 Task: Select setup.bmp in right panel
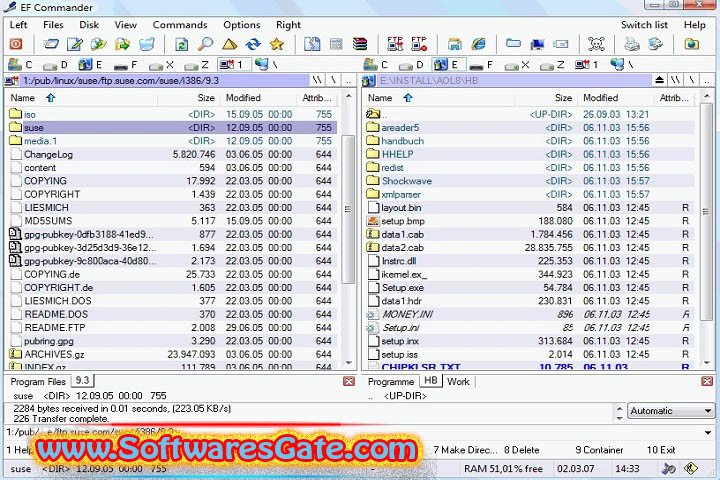pyautogui.click(x=529, y=221)
